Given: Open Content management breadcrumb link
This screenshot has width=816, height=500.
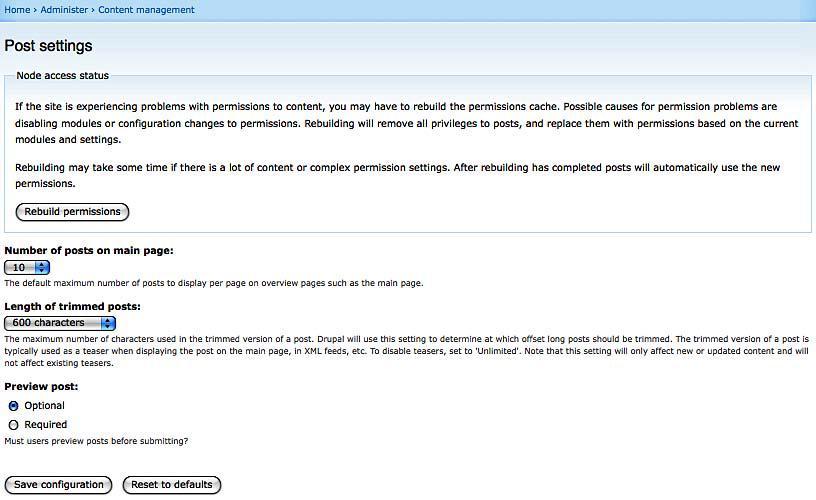Looking at the screenshot, I should [x=146, y=10].
